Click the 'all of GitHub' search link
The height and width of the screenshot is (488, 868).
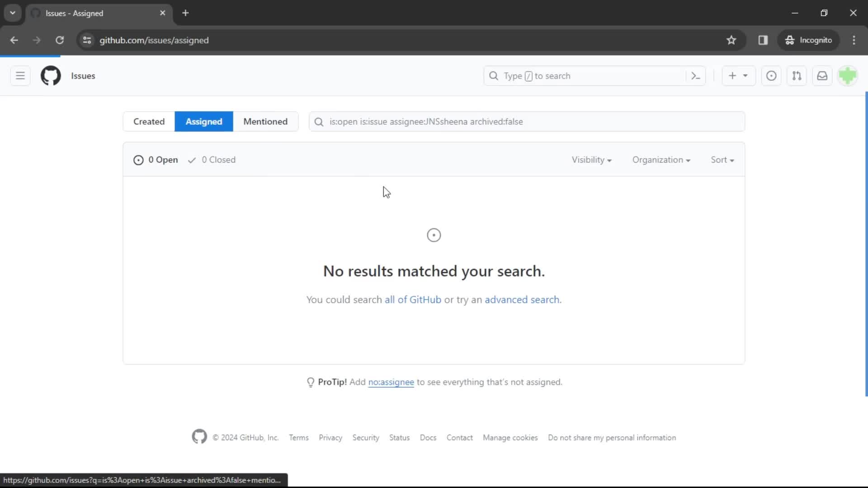[413, 299]
